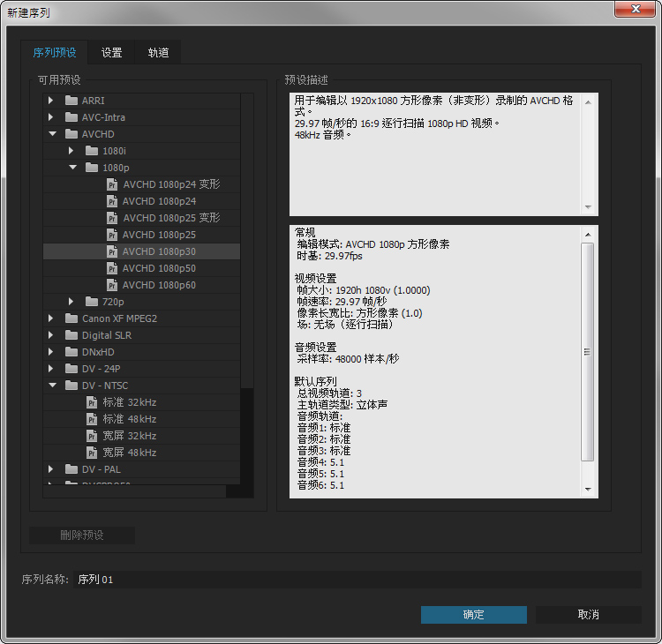The width and height of the screenshot is (662, 644).
Task: Click the preset description scroll down arrow
Action: pos(588,206)
